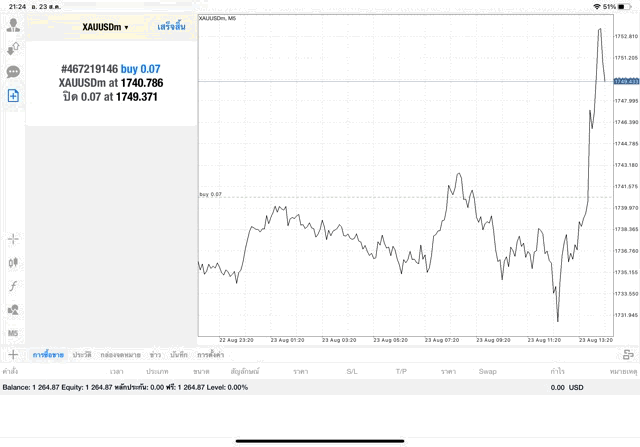The image size is (640, 447).
Task: Switch to the ประวัติ history tab
Action: point(82,355)
